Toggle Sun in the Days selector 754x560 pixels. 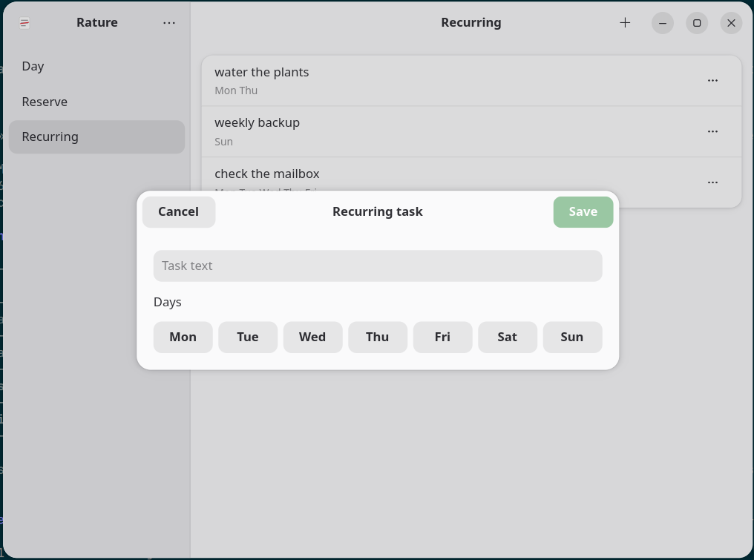click(572, 337)
